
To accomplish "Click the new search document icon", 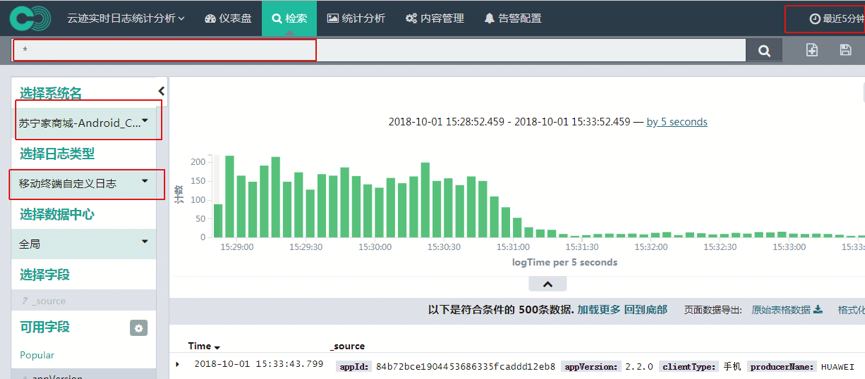I will (812, 50).
